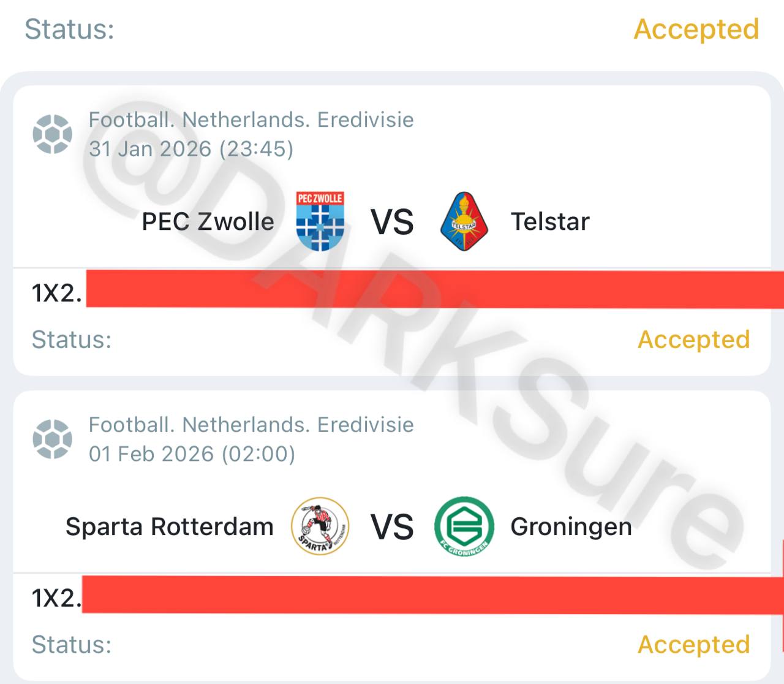Click the 01 Feb 2026 (02:00) date
The height and width of the screenshot is (684, 784).
point(192,454)
